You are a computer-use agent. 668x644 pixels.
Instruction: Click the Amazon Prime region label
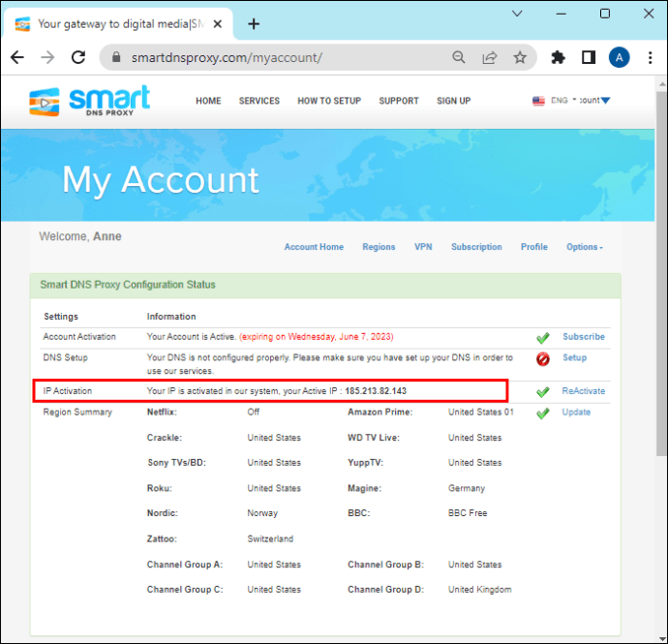380,413
